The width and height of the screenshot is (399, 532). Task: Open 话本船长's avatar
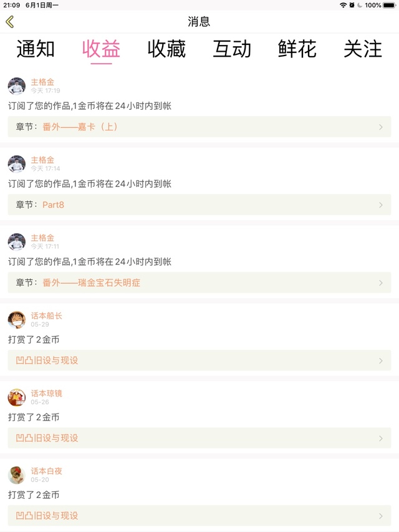coord(17,320)
